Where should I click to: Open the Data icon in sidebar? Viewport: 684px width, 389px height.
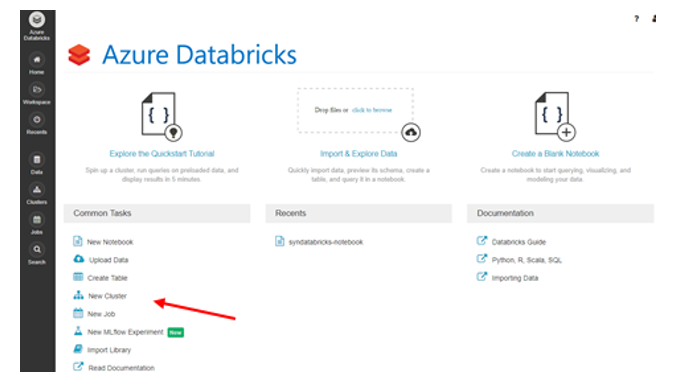click(x=37, y=160)
